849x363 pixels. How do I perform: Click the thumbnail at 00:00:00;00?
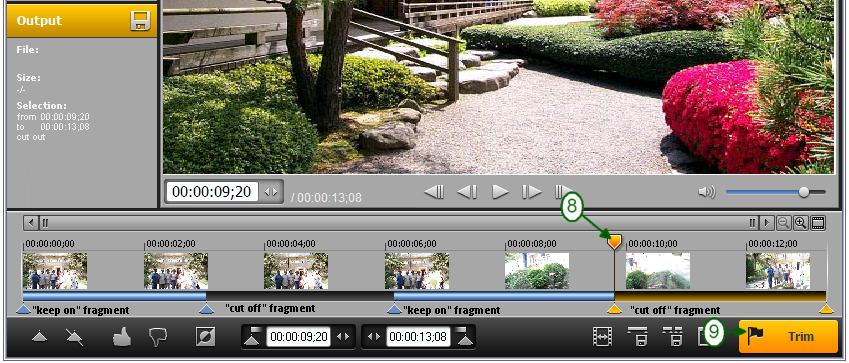pos(55,271)
